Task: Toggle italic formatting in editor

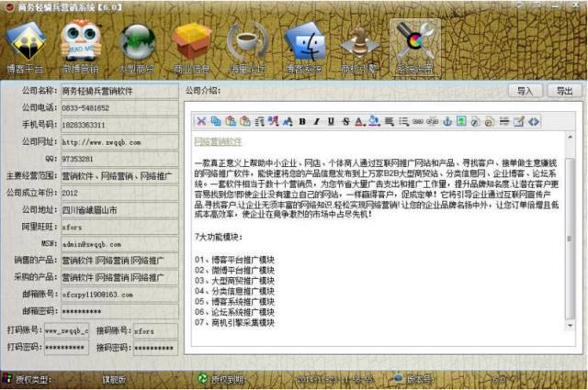Action: click(x=315, y=121)
